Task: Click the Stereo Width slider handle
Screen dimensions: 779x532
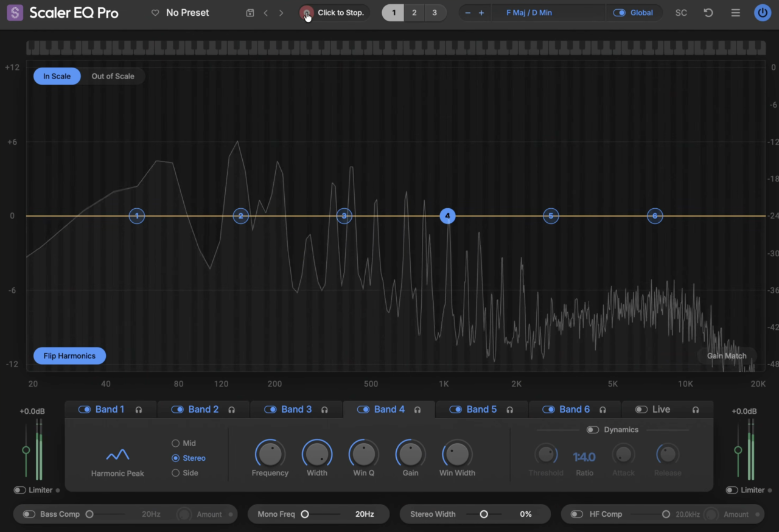Action: tap(484, 514)
